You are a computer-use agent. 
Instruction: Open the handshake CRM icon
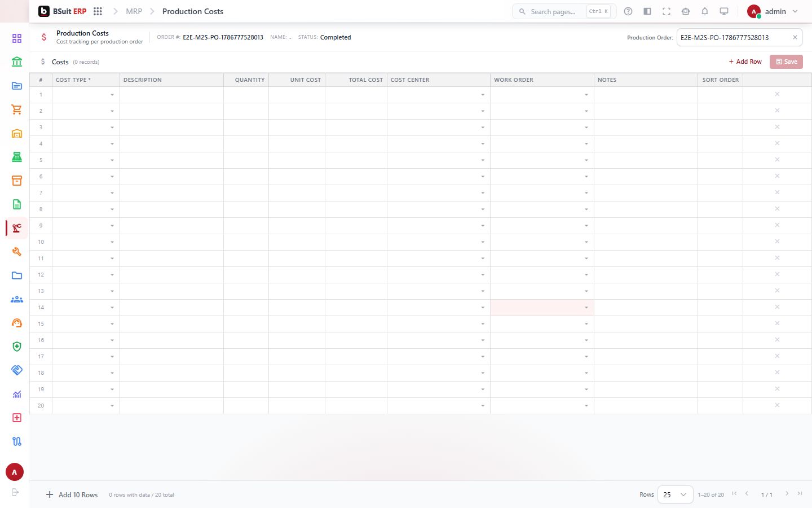17,370
